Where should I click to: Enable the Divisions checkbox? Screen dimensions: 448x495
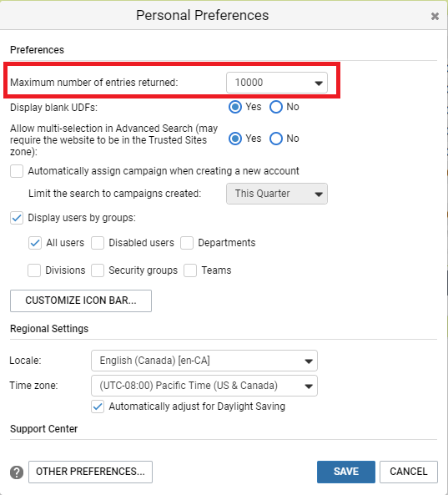pyautogui.click(x=34, y=270)
